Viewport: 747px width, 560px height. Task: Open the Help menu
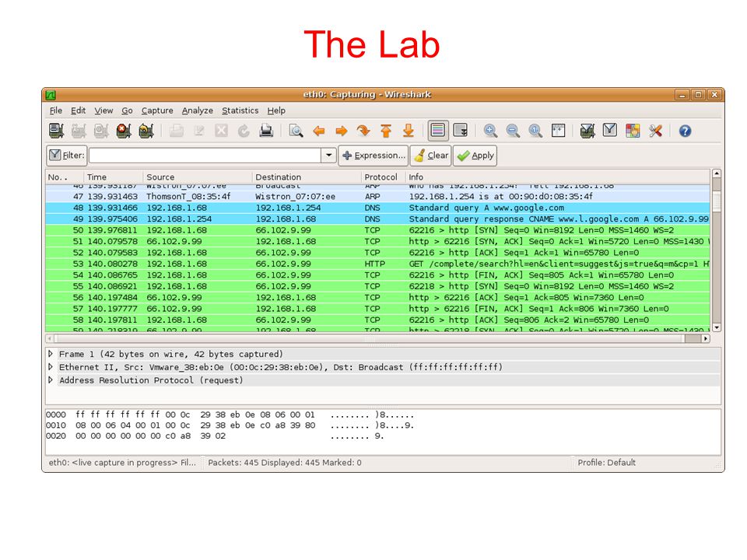pyautogui.click(x=276, y=110)
